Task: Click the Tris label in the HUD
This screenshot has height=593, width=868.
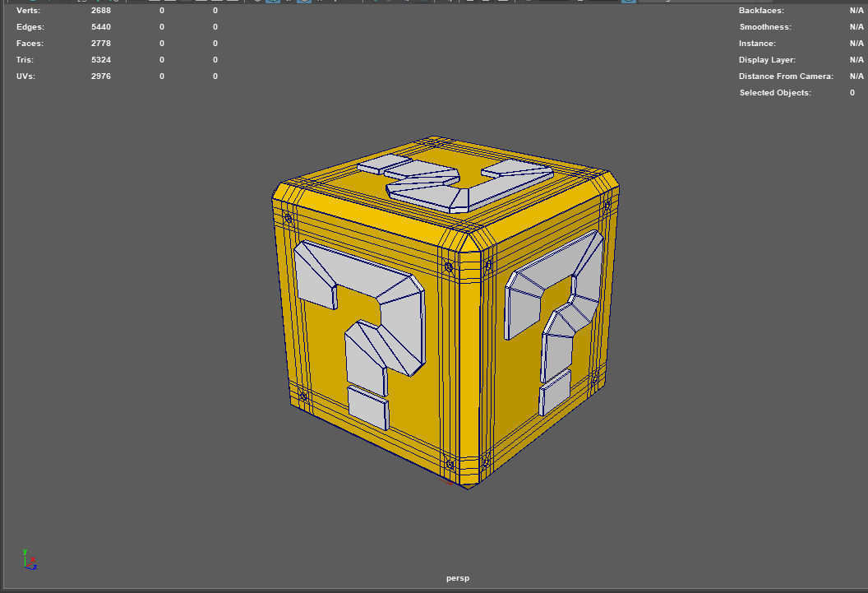Action: click(25, 60)
